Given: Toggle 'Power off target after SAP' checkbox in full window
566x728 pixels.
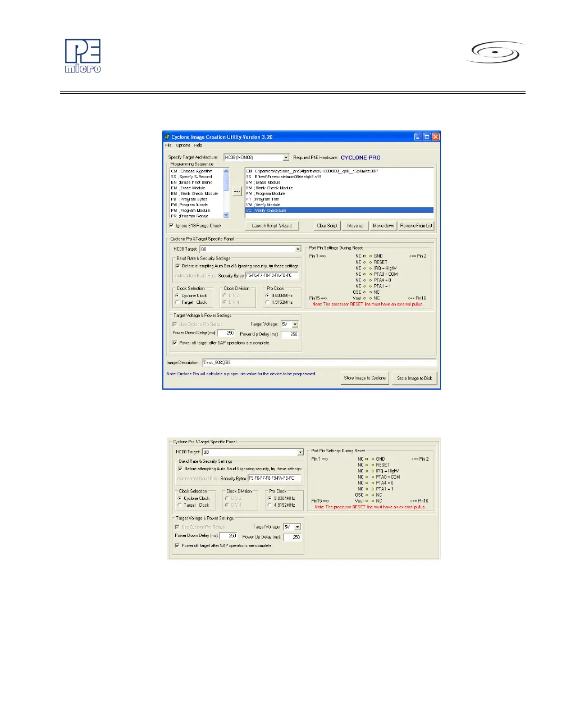Looking at the screenshot, I should (175, 343).
